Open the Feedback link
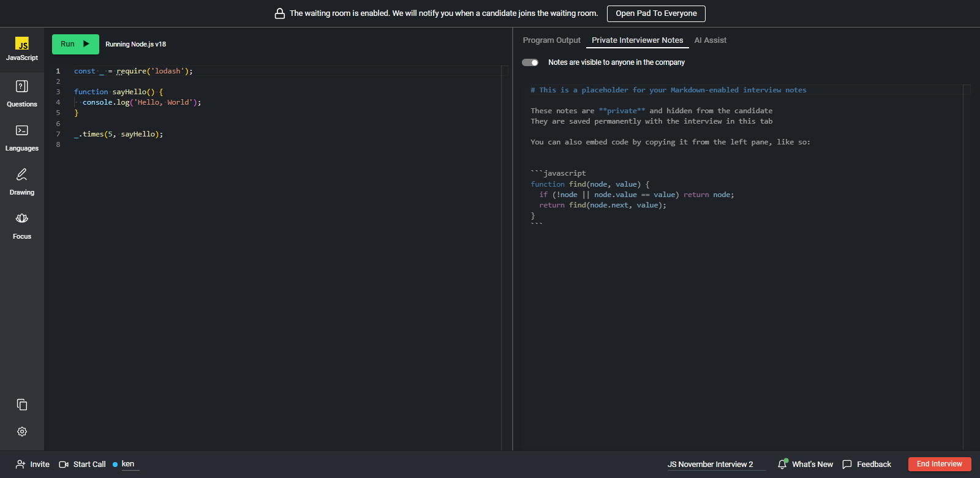 tap(867, 465)
